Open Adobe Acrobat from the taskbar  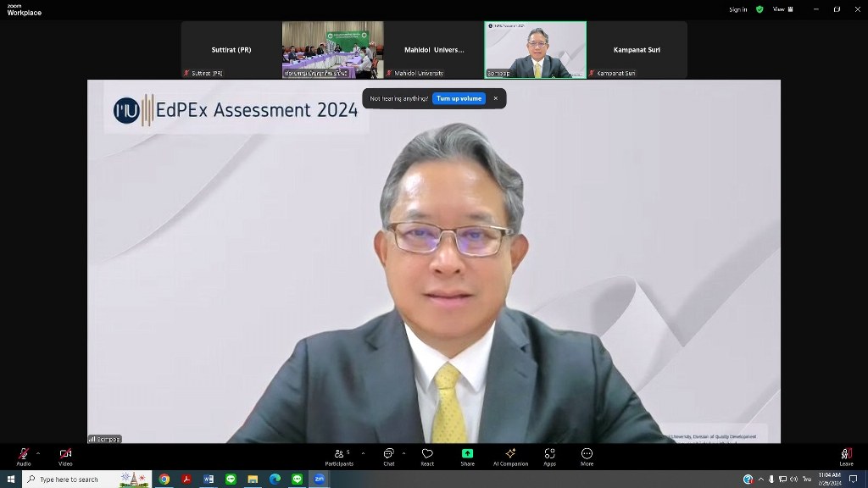[x=186, y=480]
